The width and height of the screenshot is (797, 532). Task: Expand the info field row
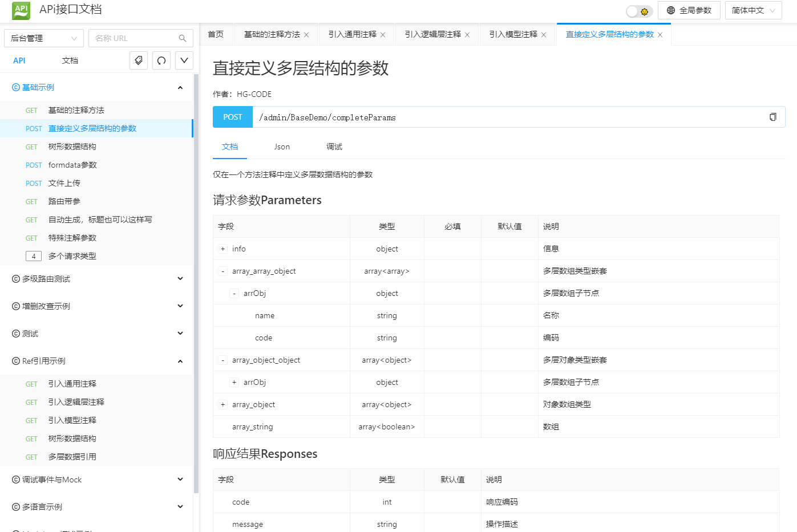coord(222,249)
